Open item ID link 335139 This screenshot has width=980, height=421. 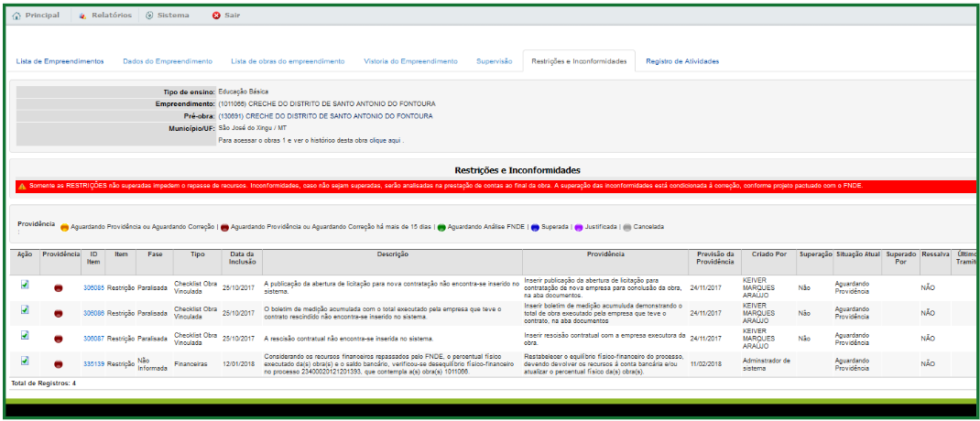click(93, 363)
